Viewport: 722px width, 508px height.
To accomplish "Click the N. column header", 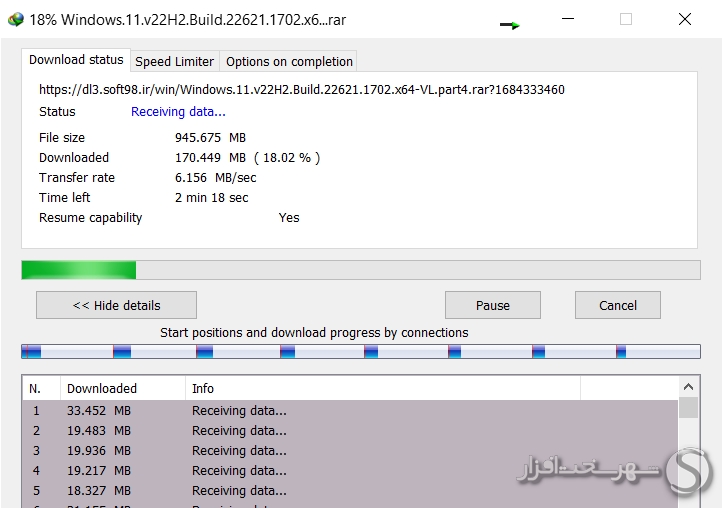I will click(41, 388).
